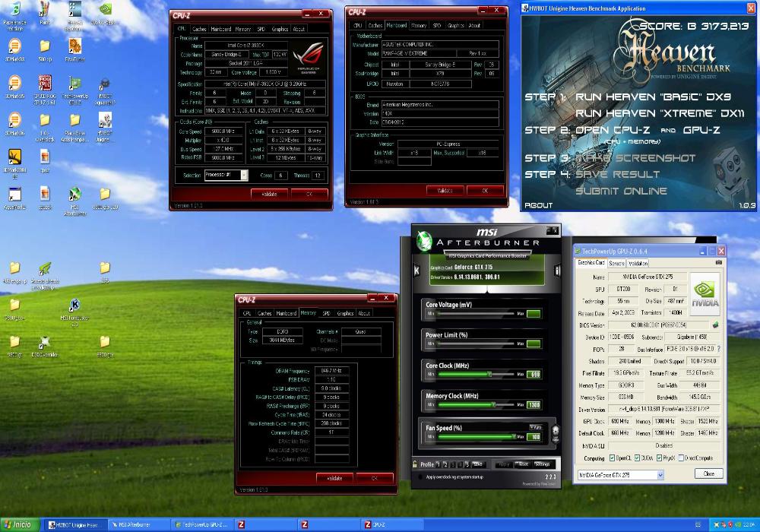This screenshot has height=532, width=760.
Task: Open Graphics tab in CPU-Z motherboard window
Action: click(455, 25)
